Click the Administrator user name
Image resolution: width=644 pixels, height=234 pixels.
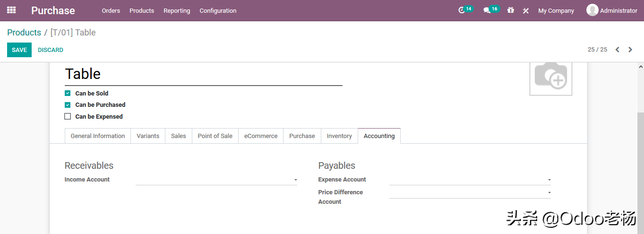tap(618, 10)
